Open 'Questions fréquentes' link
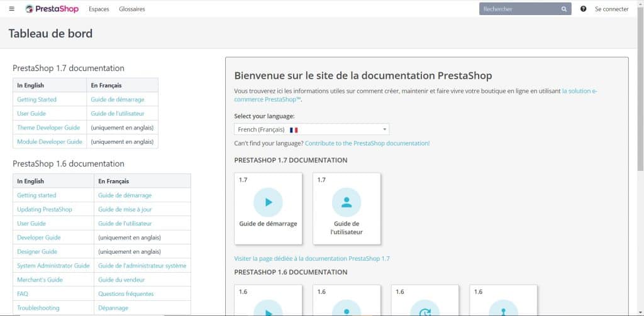This screenshot has width=644, height=316. 126,294
